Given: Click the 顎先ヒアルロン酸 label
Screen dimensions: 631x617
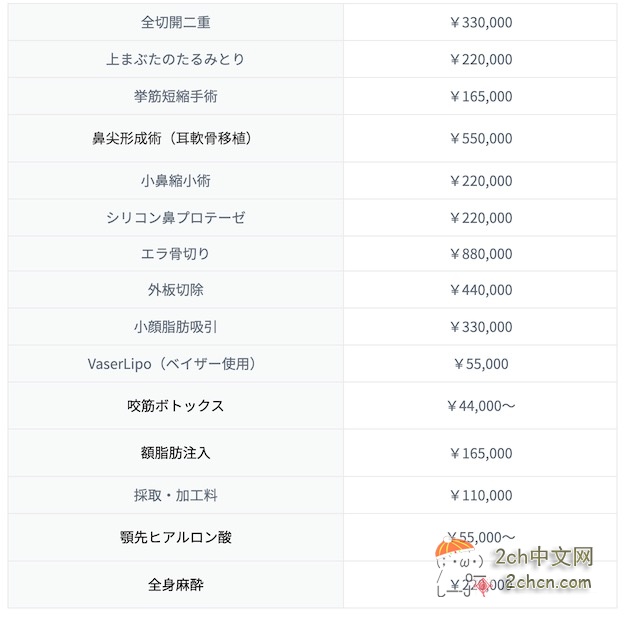Looking at the screenshot, I should click(x=175, y=537).
